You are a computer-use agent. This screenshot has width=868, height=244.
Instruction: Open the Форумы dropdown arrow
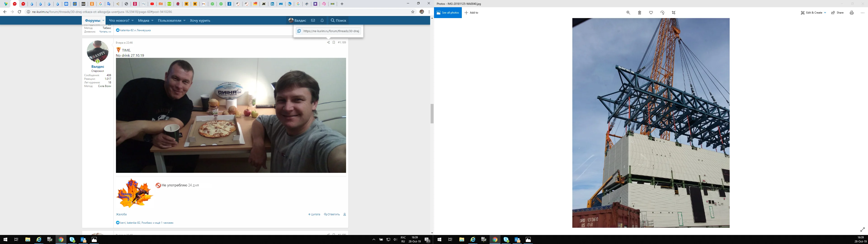[104, 20]
